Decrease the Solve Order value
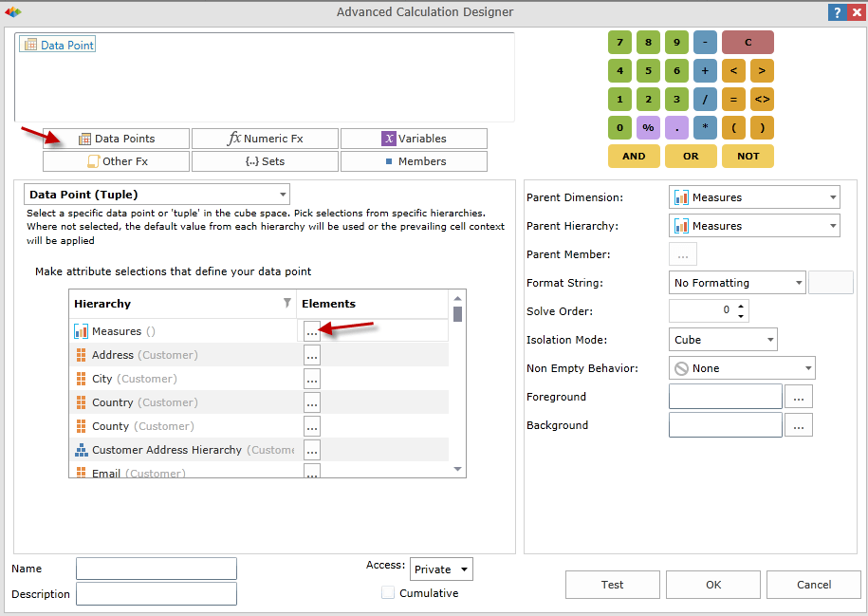The height and width of the screenshot is (616, 868). [x=741, y=316]
